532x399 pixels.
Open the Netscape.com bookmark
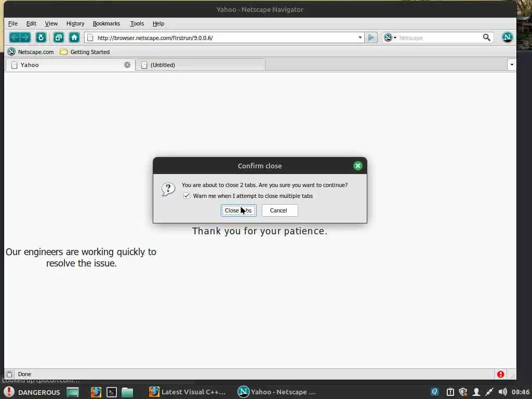[31, 51]
